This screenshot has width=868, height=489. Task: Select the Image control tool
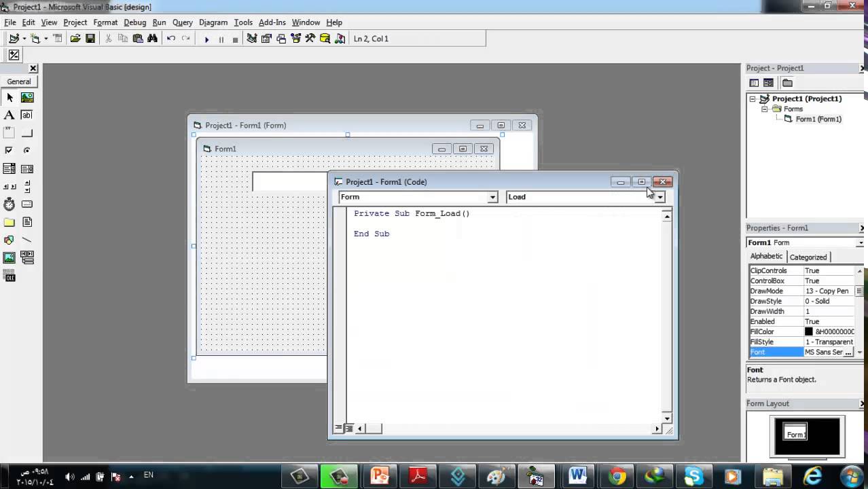coord(10,257)
